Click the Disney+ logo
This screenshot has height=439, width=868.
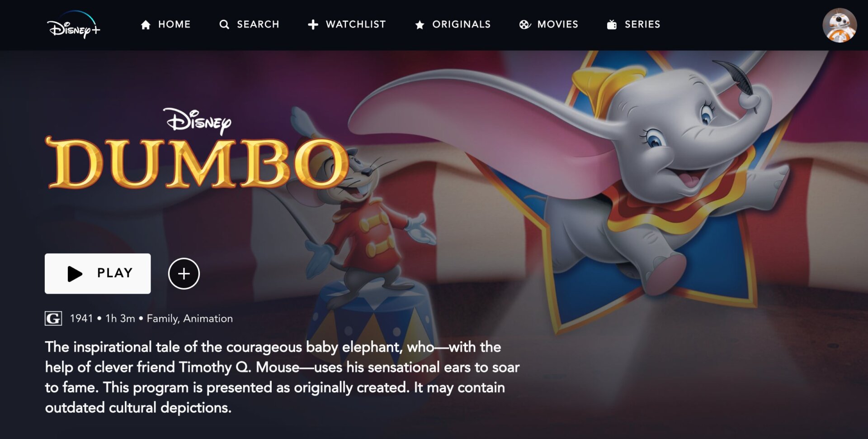pos(74,24)
